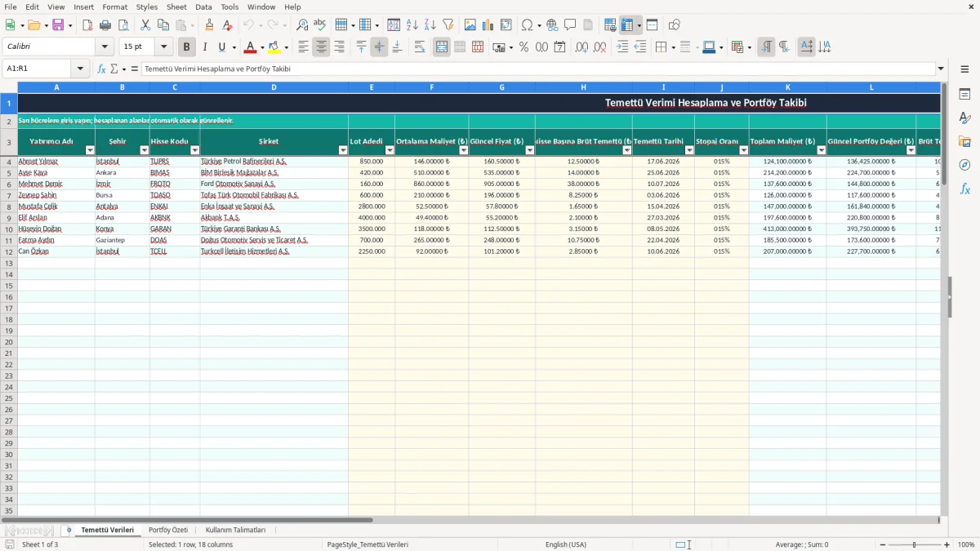Toggle Print Preview icon
Image resolution: width=980 pixels, height=551 pixels.
123,25
